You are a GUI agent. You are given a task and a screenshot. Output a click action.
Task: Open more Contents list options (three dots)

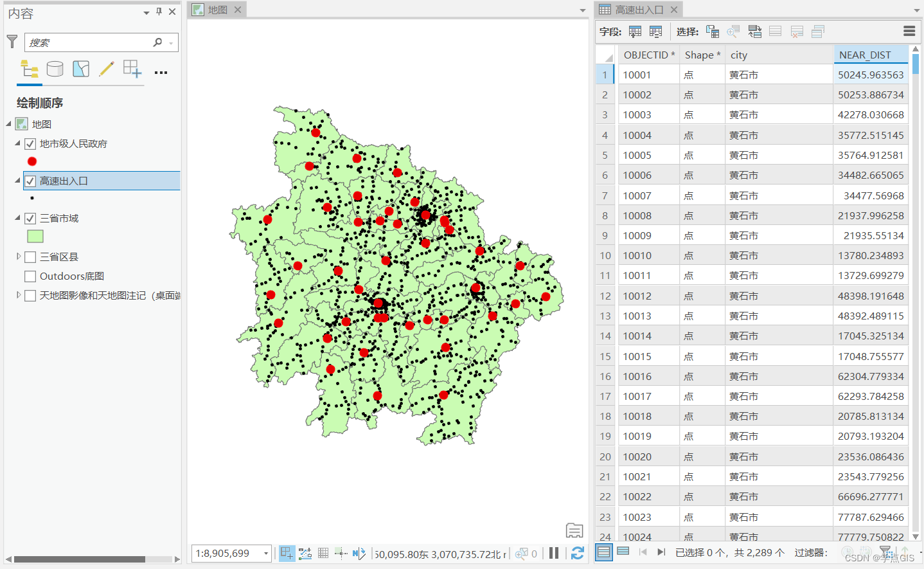click(161, 73)
